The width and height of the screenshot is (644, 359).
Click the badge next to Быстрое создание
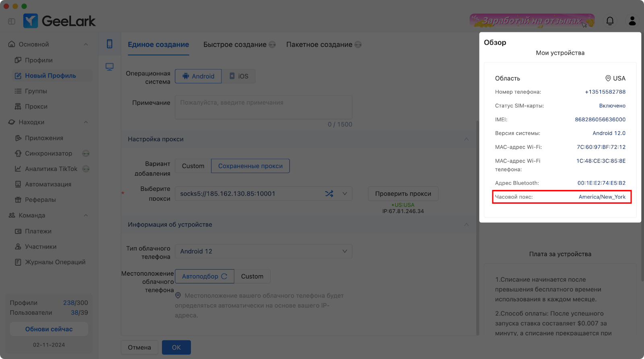(x=272, y=45)
